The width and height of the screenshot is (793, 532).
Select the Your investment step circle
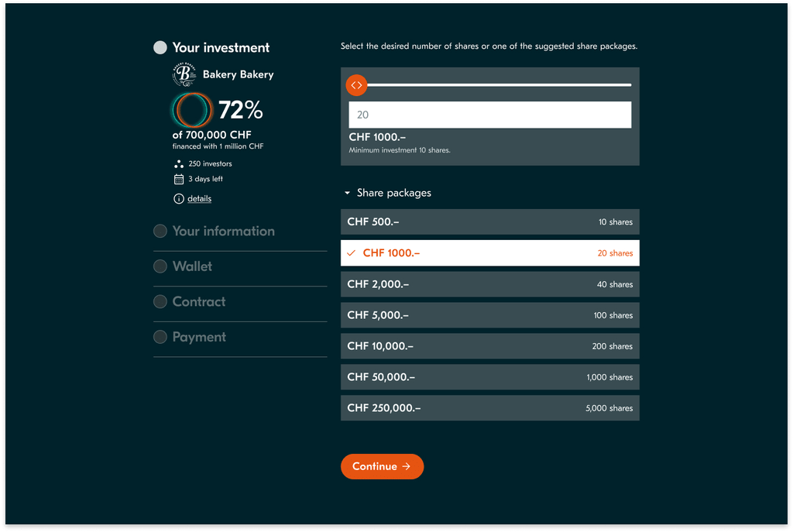pyautogui.click(x=160, y=48)
